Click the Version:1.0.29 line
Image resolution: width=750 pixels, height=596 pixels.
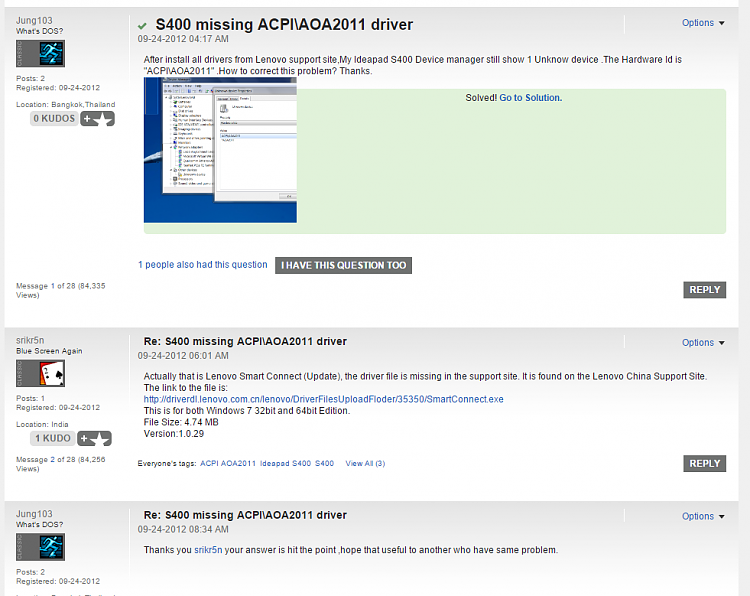[174, 434]
